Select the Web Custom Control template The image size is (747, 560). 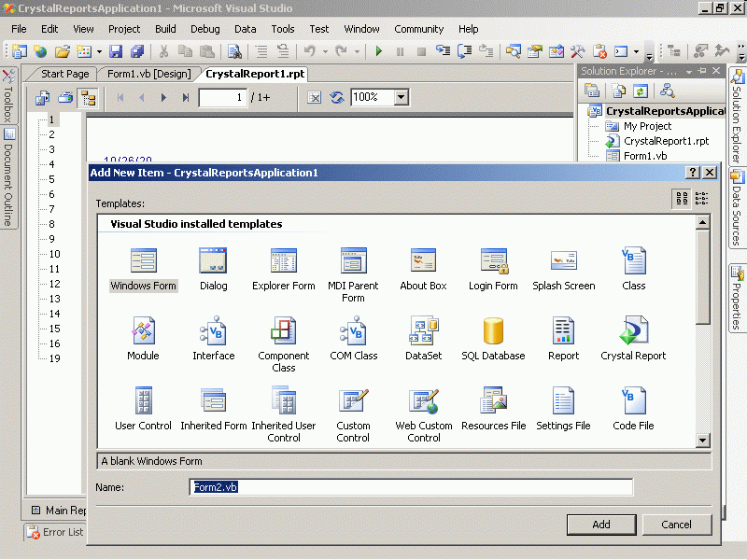click(424, 414)
